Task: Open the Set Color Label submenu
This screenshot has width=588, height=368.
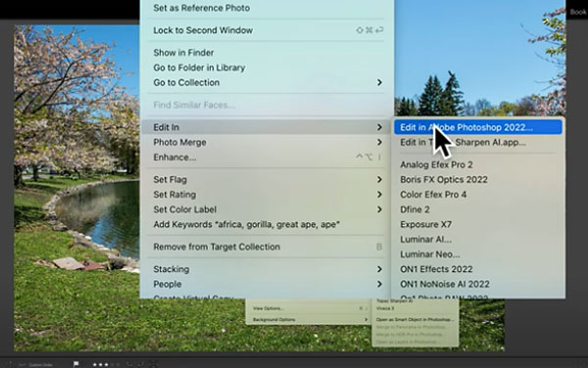Action: pyautogui.click(x=267, y=209)
